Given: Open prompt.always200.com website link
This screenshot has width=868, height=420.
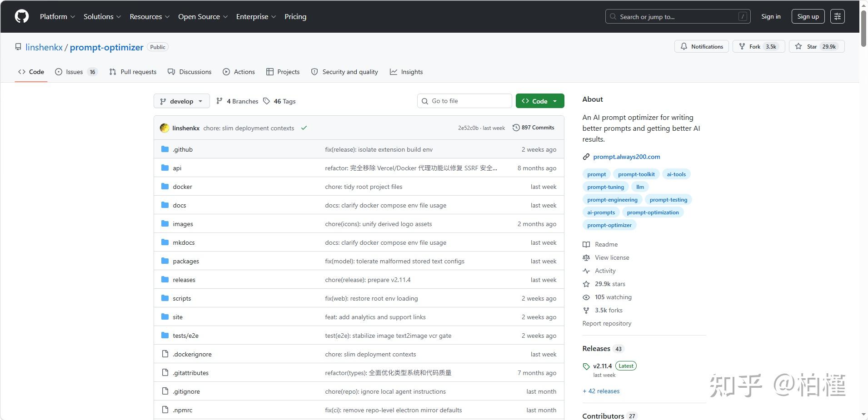Looking at the screenshot, I should [x=626, y=157].
